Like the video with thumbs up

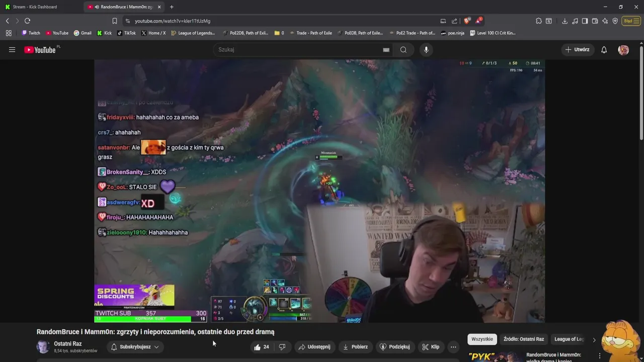click(262, 347)
